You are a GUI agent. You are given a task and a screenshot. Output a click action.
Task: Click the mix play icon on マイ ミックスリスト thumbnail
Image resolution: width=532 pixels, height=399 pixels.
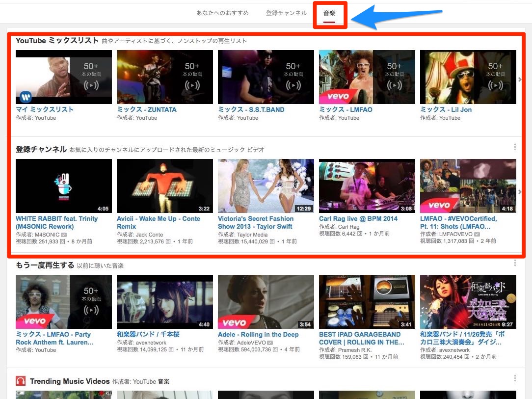coord(91,85)
